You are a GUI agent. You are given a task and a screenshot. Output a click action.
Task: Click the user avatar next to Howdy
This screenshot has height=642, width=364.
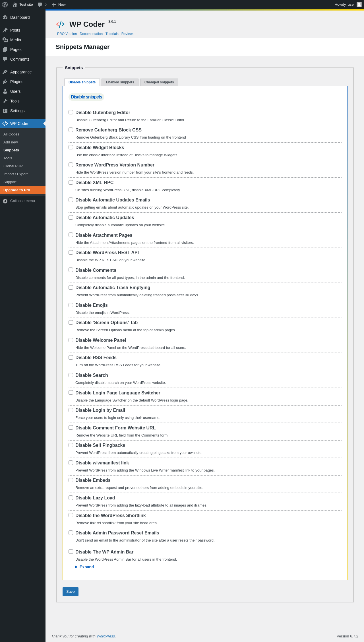(359, 4)
